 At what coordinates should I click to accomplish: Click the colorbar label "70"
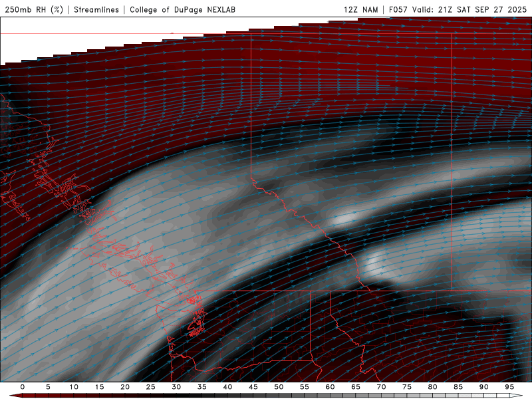click(381, 387)
